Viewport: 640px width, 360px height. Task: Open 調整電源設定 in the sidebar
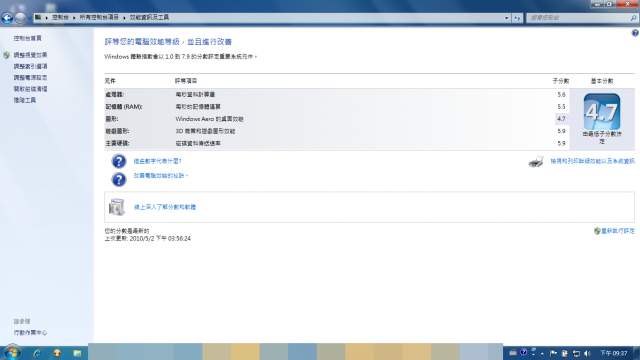pos(30,77)
